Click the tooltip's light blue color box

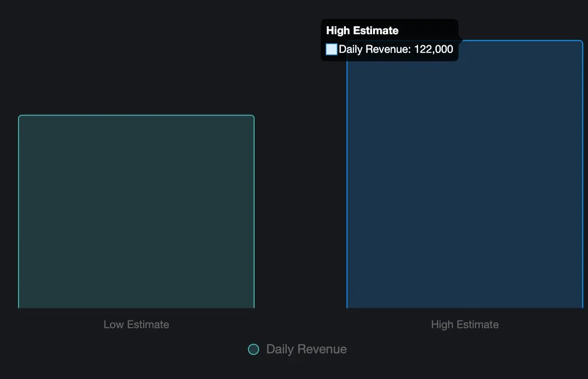[x=331, y=49]
